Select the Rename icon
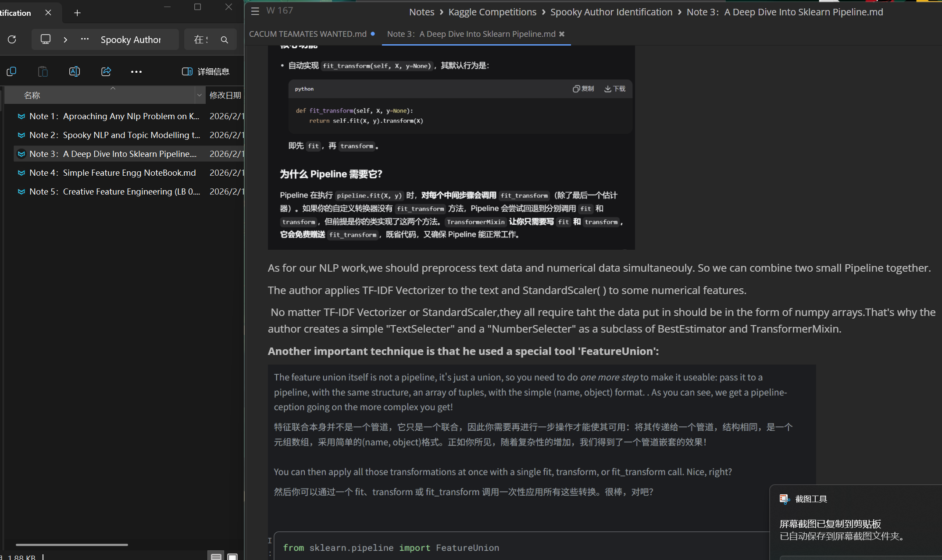The image size is (942, 560). pyautogui.click(x=74, y=71)
